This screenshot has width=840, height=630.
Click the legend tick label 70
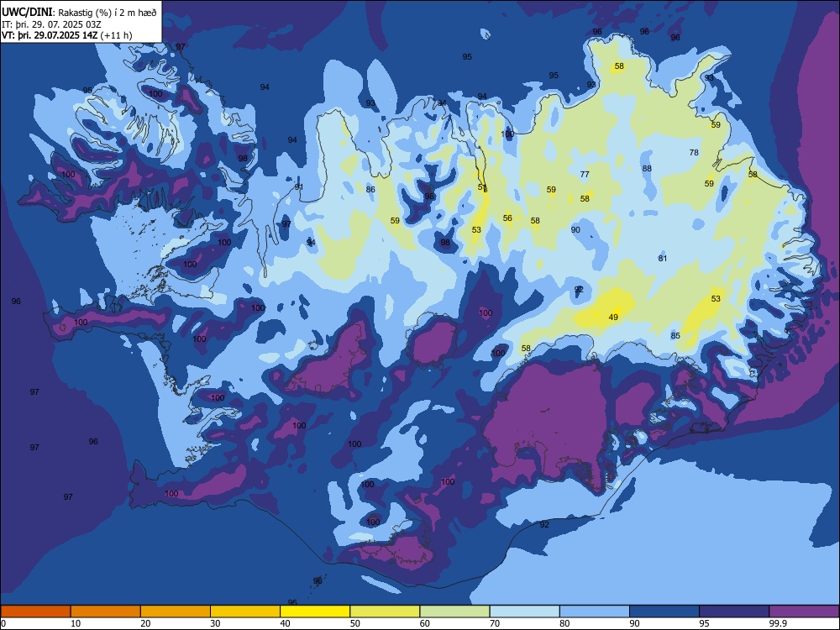[495, 623]
